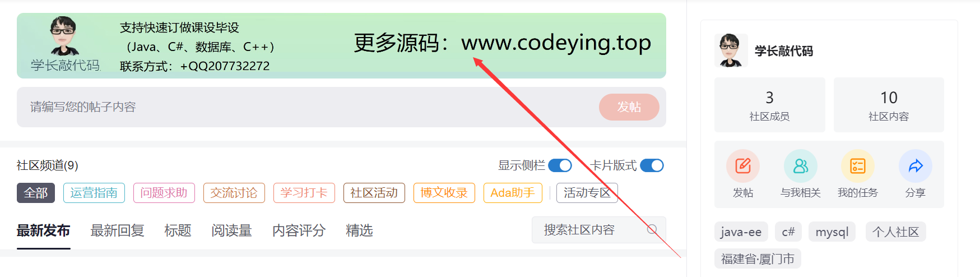Click the red 发帖 edit icon
980x277 pixels.
tap(743, 166)
